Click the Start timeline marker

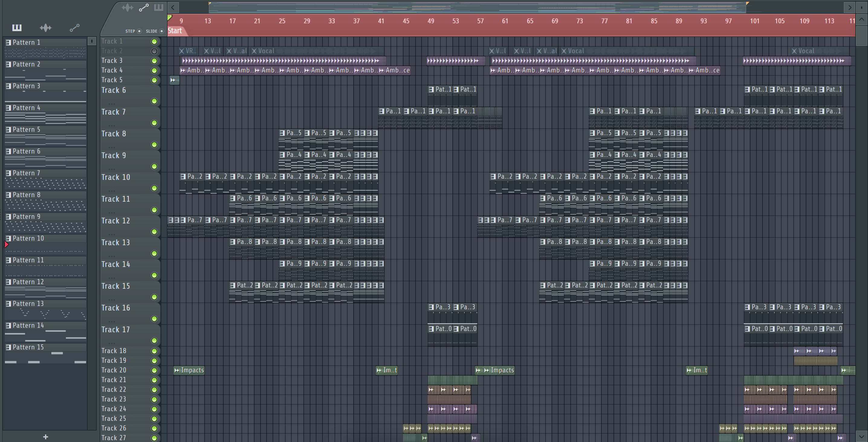[175, 31]
